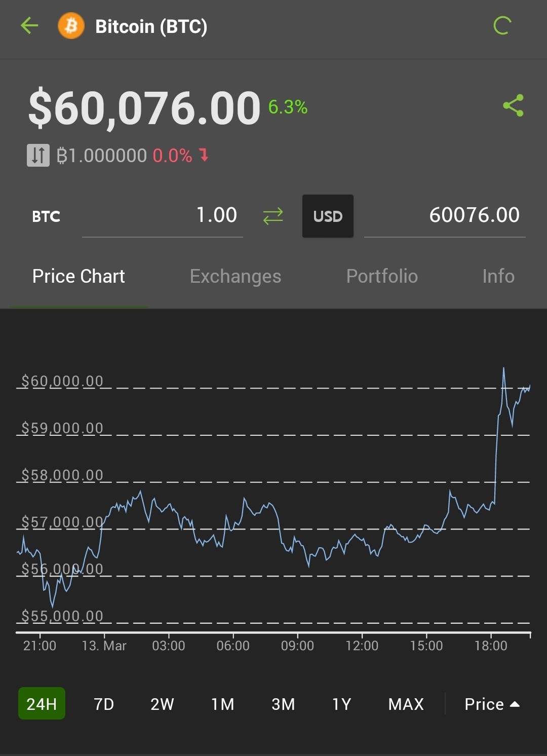Tap the red downward change arrow
This screenshot has height=756, width=547.
pyautogui.click(x=204, y=155)
